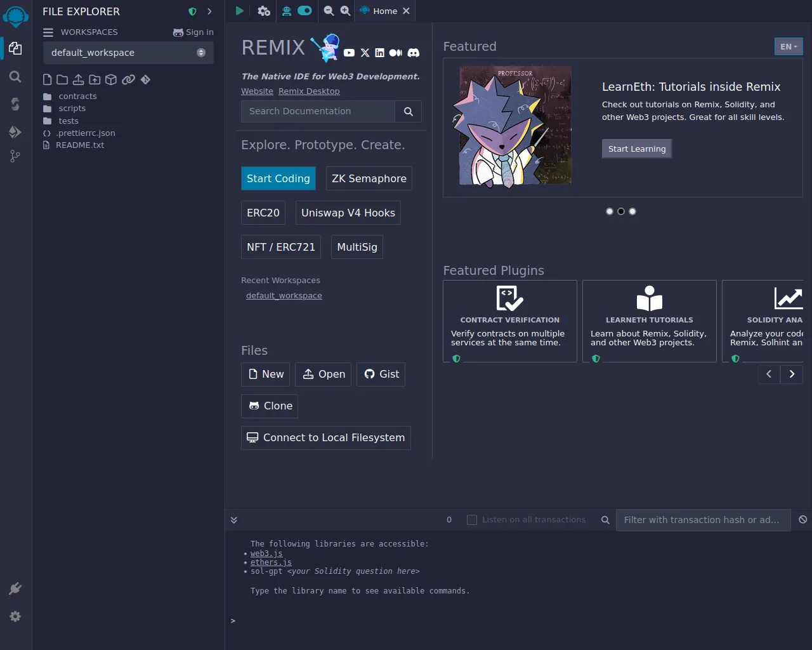Viewport: 812px width, 650px height.
Task: Toggle the AI copilot switch in the toolbar
Action: point(305,11)
